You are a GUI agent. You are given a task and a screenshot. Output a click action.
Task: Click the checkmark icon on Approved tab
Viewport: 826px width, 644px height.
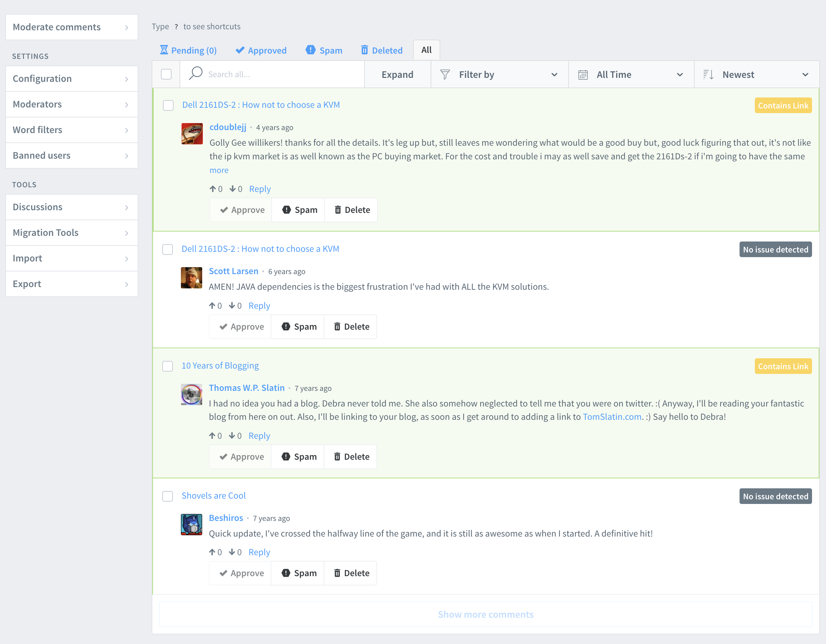240,50
